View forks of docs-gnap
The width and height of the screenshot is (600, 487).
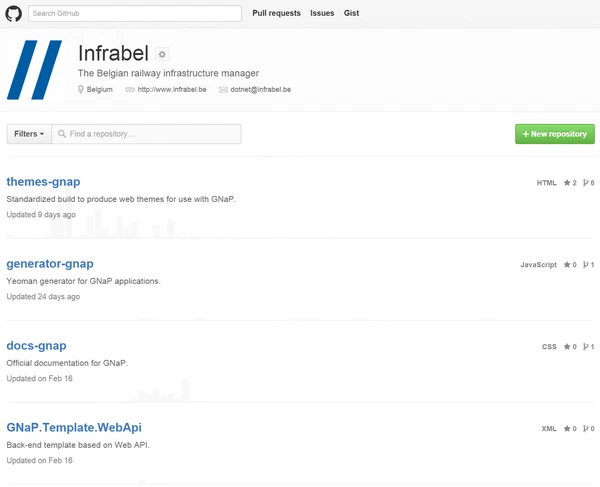tap(589, 347)
